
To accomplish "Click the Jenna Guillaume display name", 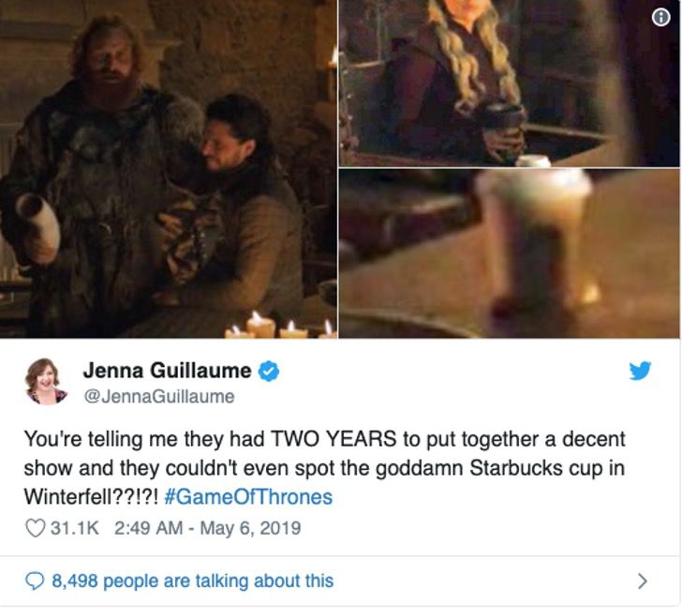I will click(x=167, y=371).
